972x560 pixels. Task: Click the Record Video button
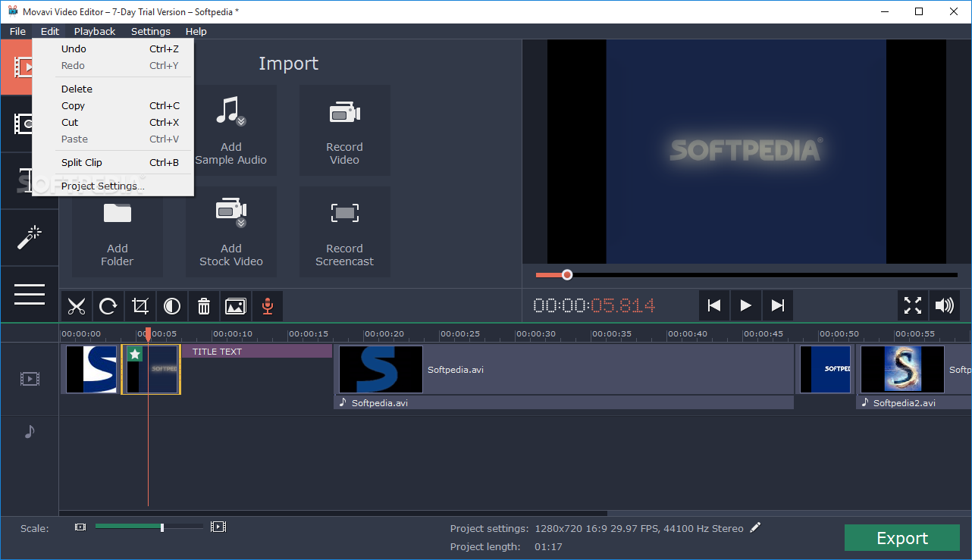(345, 130)
